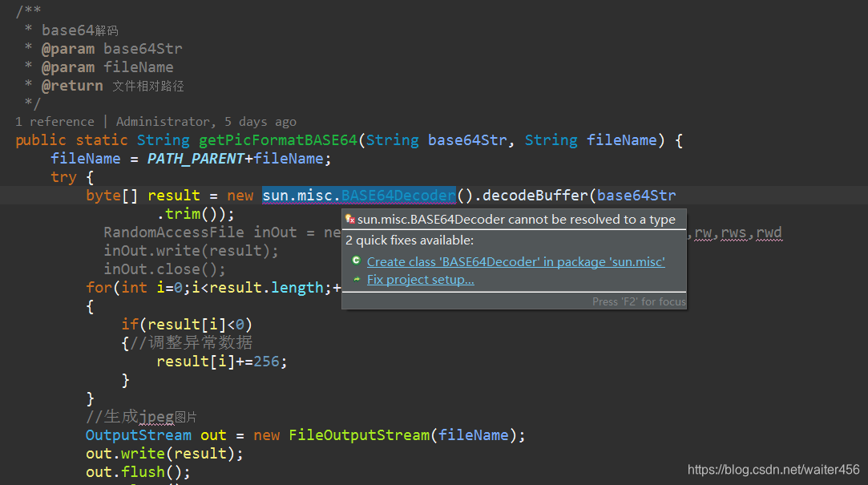868x485 pixels.
Task: Select the 'Fix project setup...' quick fix
Action: [x=420, y=279]
